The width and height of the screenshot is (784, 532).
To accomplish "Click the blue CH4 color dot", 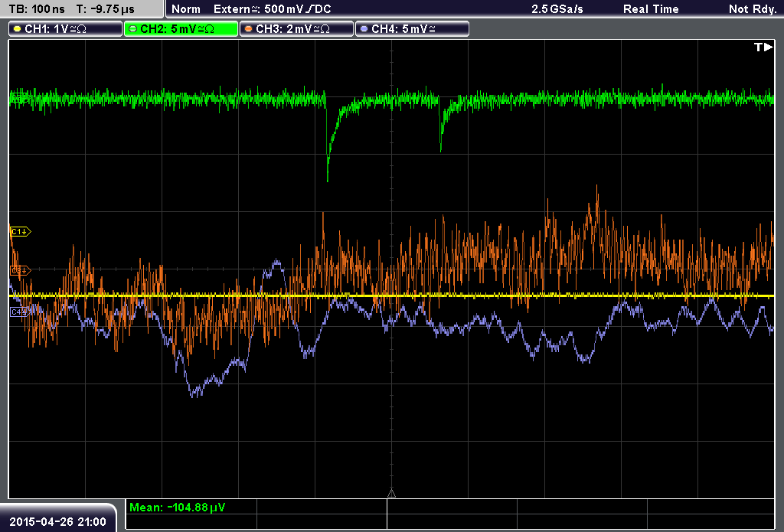I will click(364, 29).
